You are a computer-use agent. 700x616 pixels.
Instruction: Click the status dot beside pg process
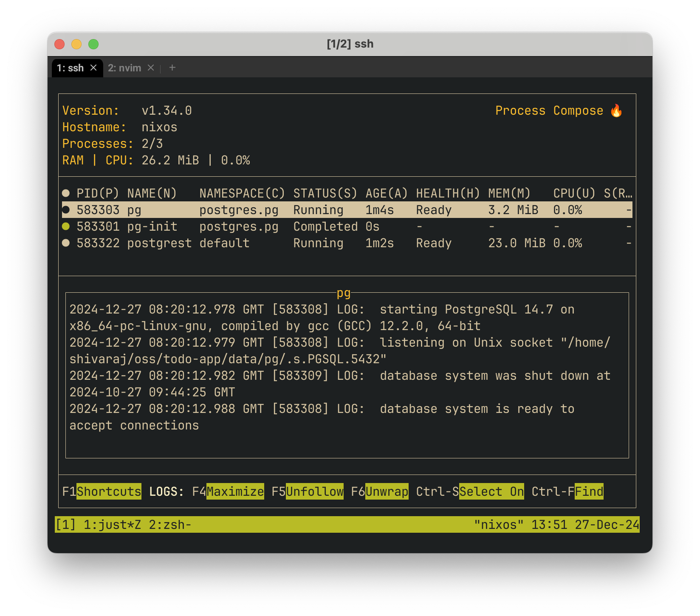(x=66, y=209)
